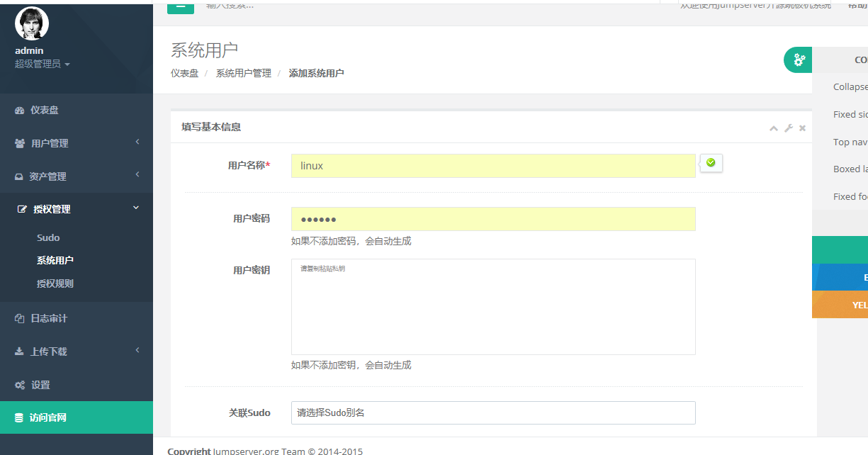Click the 如果不添加密钥，会自动生成 hint text

351,365
